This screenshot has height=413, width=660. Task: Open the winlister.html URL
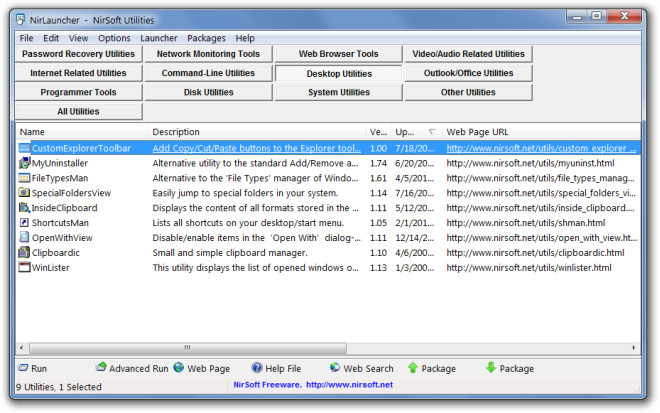point(529,268)
